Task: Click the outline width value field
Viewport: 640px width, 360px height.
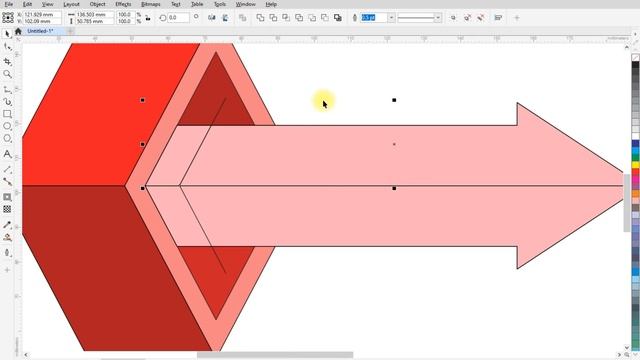Action: pyautogui.click(x=373, y=18)
